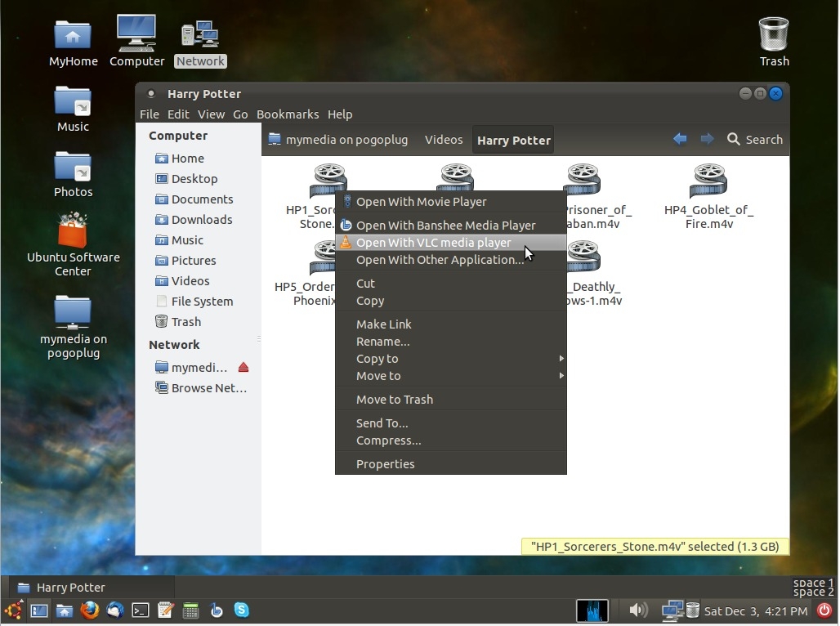Open the Go menu
840x626 pixels.
click(x=240, y=114)
